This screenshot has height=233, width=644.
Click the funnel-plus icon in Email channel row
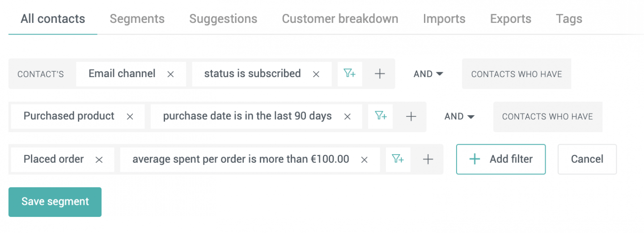pos(350,74)
